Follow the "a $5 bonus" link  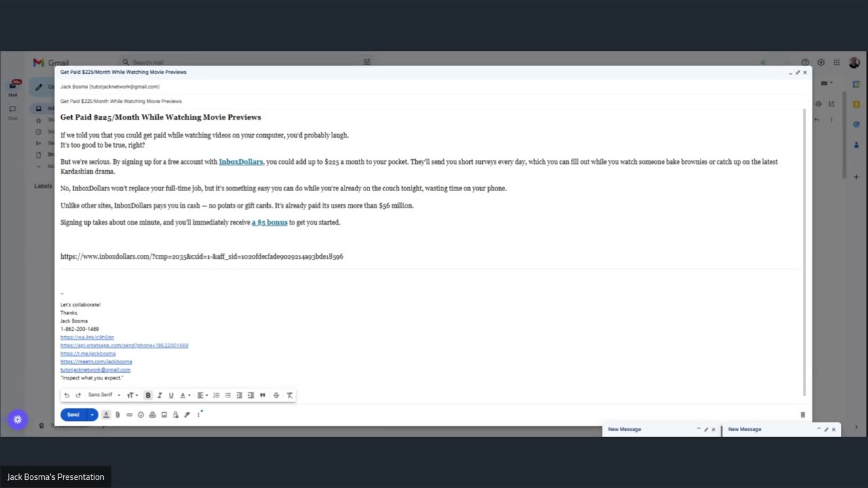coord(269,222)
